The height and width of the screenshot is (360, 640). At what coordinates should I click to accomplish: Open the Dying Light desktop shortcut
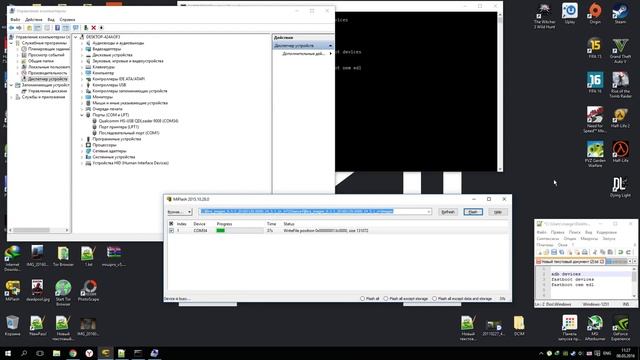(620, 187)
